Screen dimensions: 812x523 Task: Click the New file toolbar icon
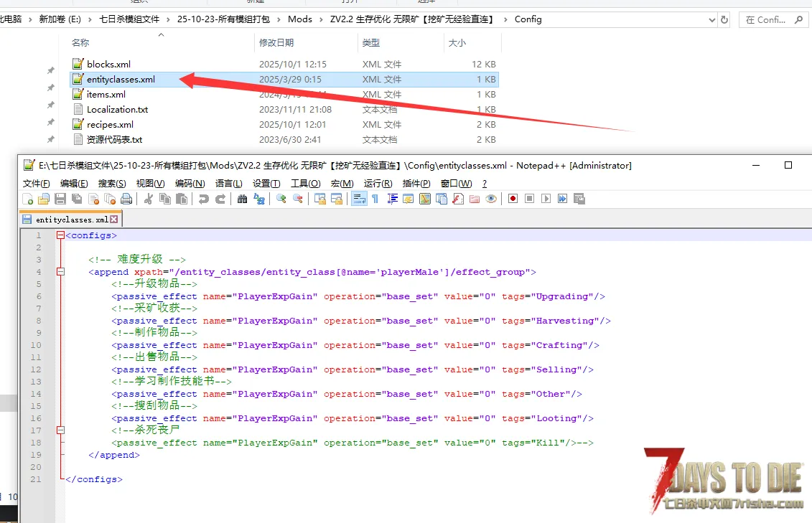point(27,199)
